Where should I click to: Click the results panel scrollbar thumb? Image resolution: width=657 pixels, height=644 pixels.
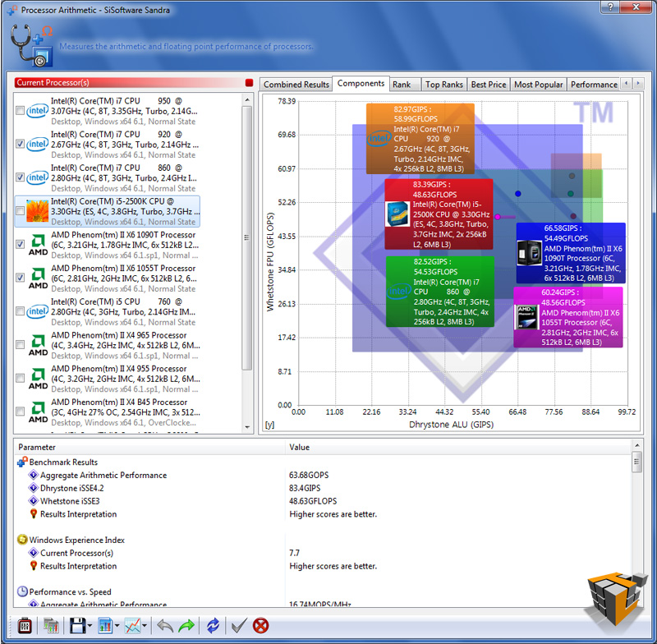tap(637, 462)
